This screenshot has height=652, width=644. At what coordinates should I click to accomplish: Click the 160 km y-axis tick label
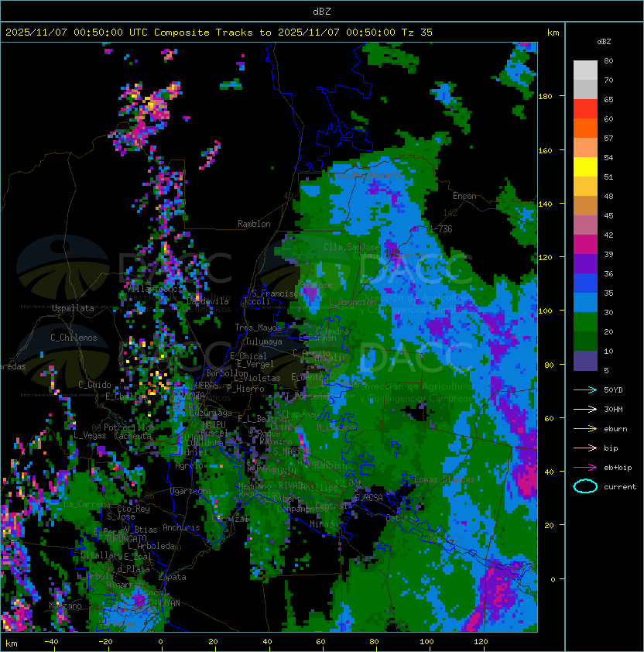click(545, 150)
